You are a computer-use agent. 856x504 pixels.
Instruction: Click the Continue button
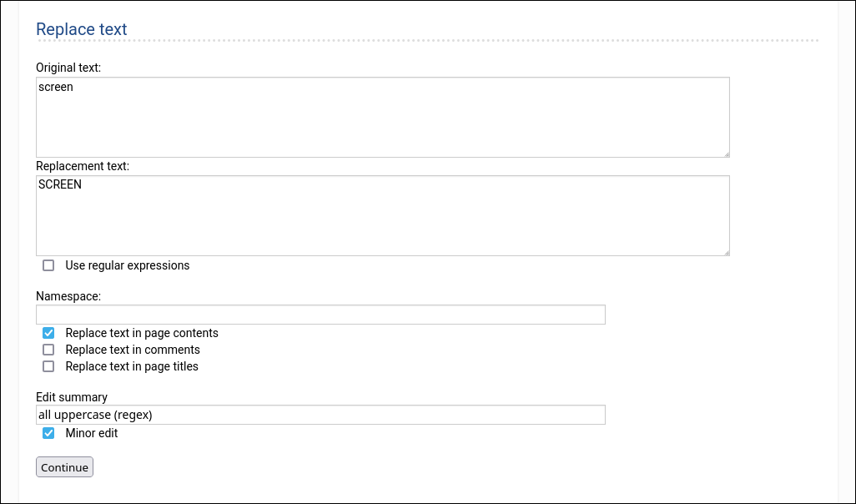pyautogui.click(x=64, y=467)
